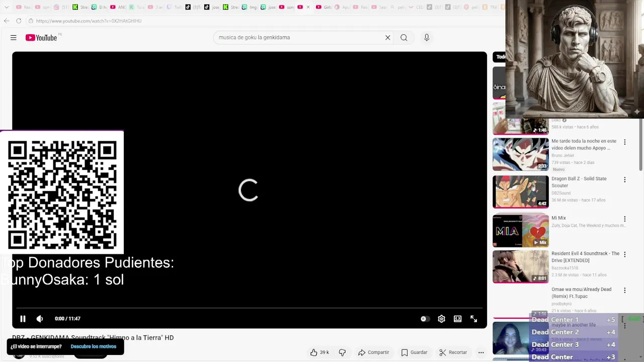Open Dragon Ball Z Solid State Scouter thumbnail
The image size is (644, 362).
(x=521, y=192)
